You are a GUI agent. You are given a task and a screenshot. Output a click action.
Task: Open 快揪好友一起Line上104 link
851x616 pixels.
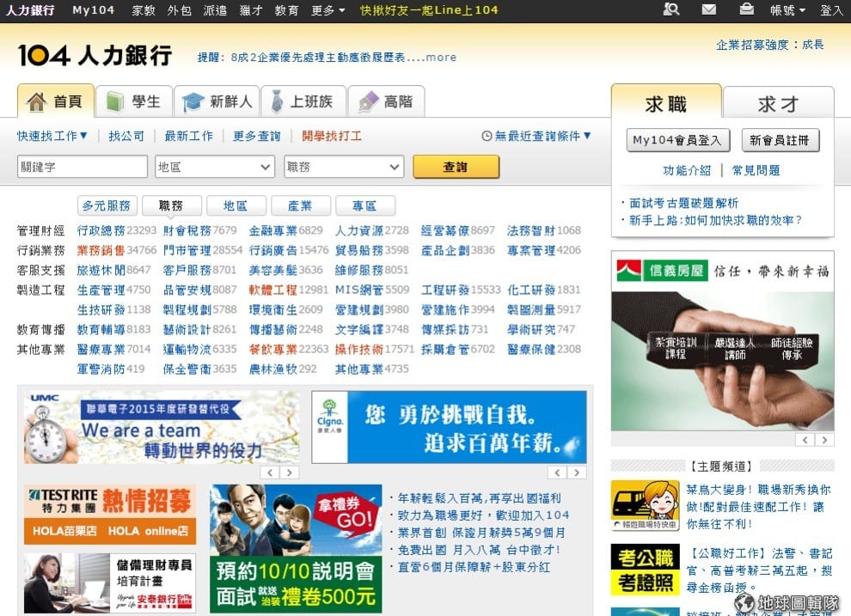[x=429, y=9]
